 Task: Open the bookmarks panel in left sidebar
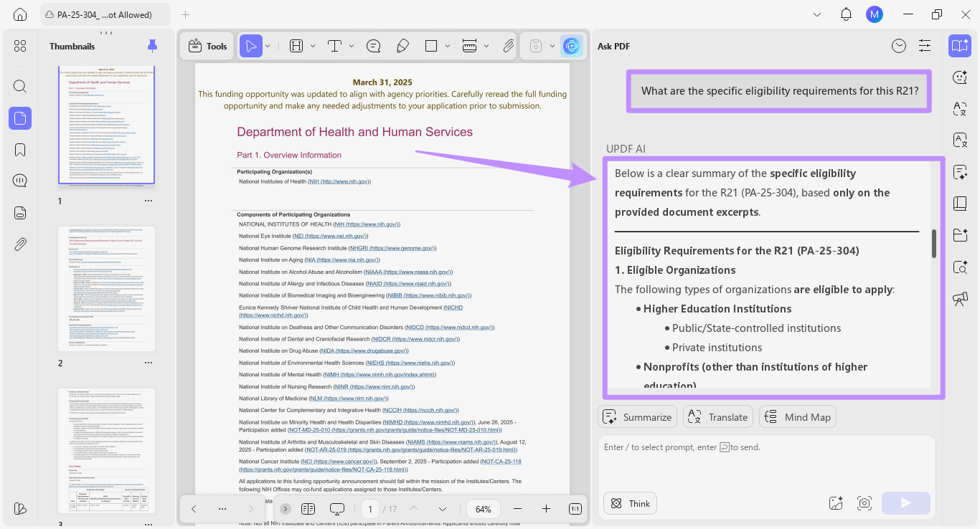point(20,150)
